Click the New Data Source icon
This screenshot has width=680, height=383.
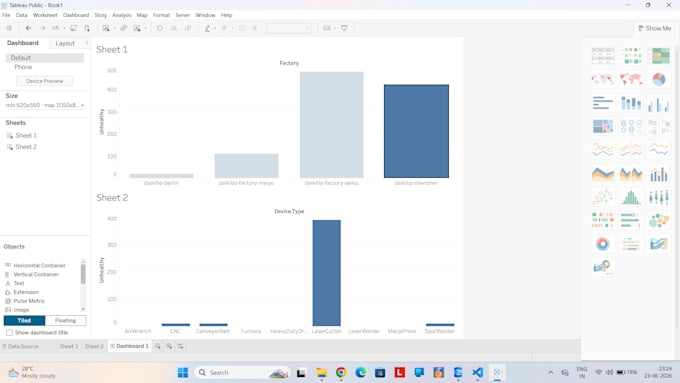coord(87,28)
